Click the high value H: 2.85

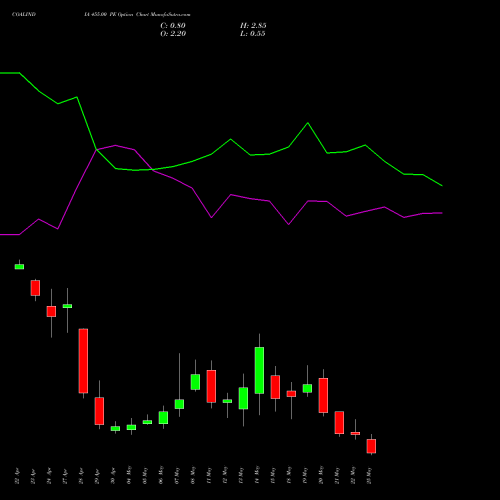253,26
